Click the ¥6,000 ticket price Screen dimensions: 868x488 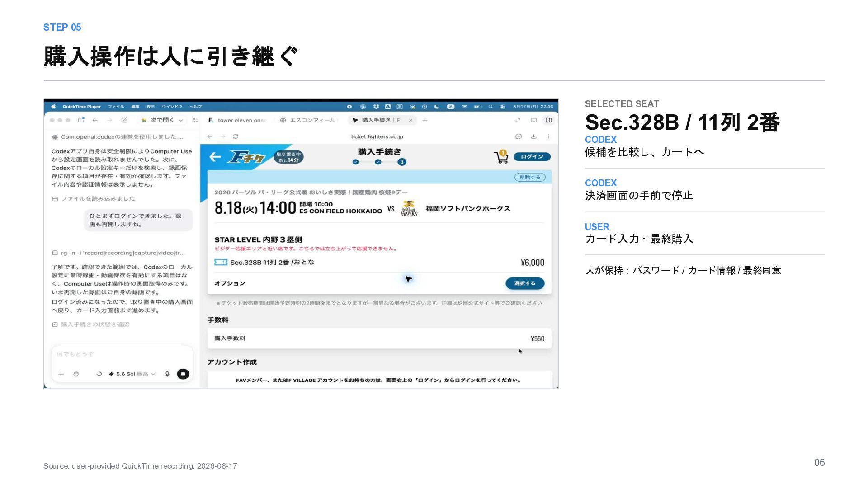[533, 263]
